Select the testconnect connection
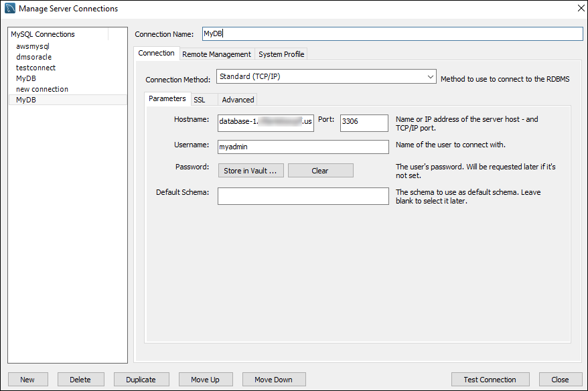Screen dimensions: 588x391 35,67
